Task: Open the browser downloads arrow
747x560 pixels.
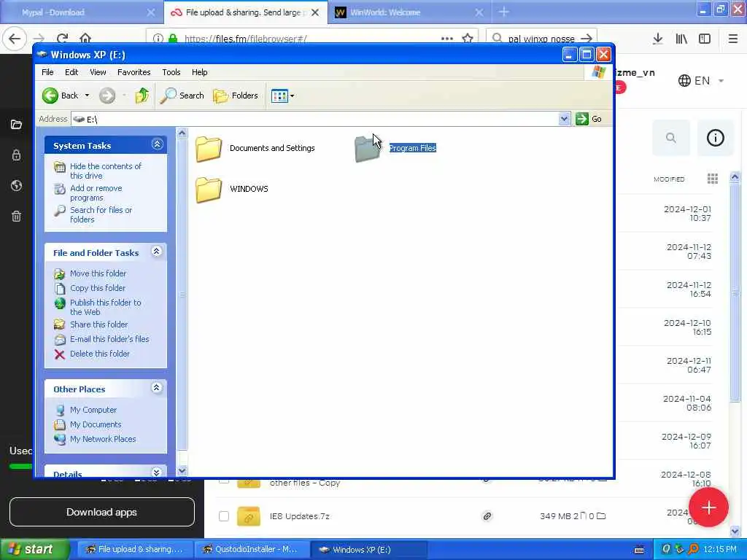Action: (658, 39)
